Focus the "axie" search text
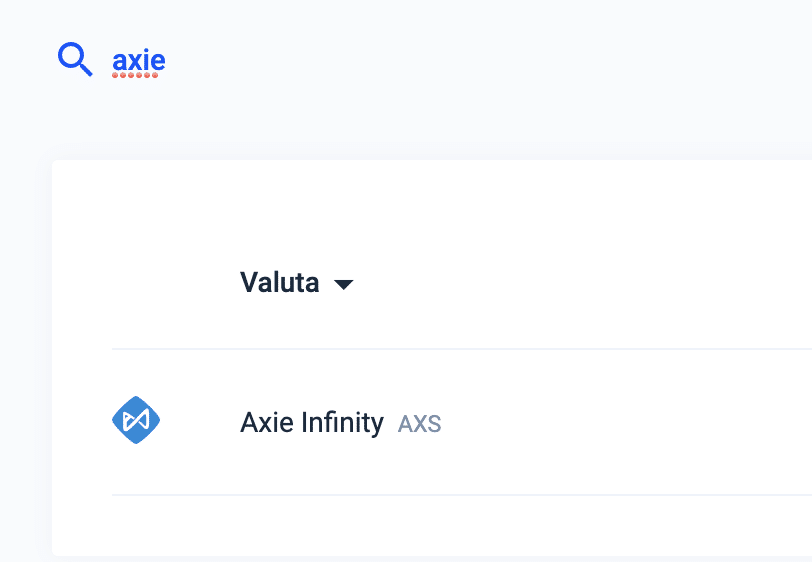This screenshot has width=812, height=562. [x=139, y=61]
